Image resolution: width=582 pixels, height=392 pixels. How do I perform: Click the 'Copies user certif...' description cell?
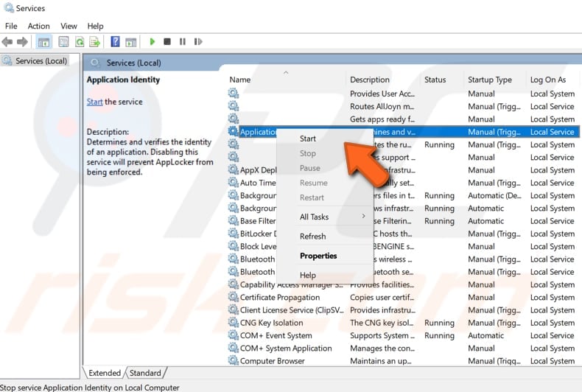coord(382,298)
